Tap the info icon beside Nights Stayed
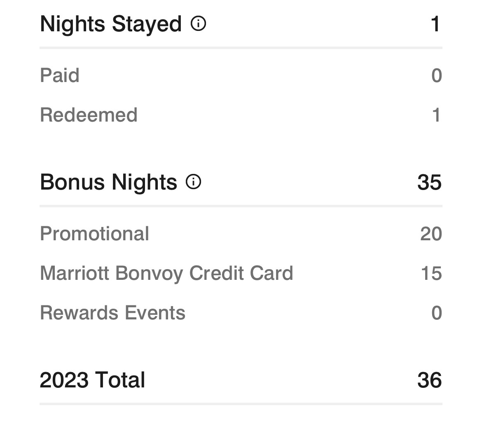 pyautogui.click(x=198, y=23)
